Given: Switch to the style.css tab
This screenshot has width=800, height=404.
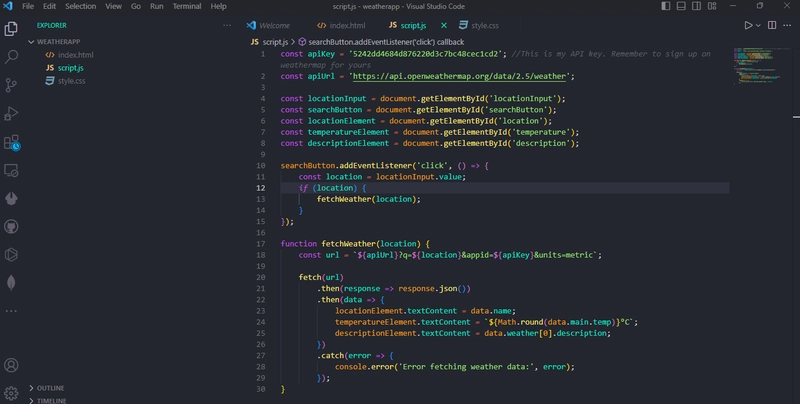Looking at the screenshot, I should [479, 26].
